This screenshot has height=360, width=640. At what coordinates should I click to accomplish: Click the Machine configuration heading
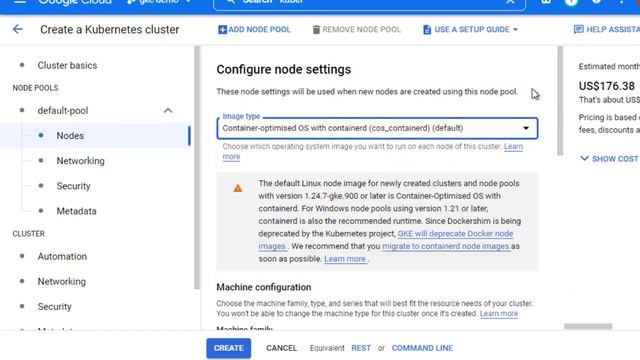tap(264, 287)
